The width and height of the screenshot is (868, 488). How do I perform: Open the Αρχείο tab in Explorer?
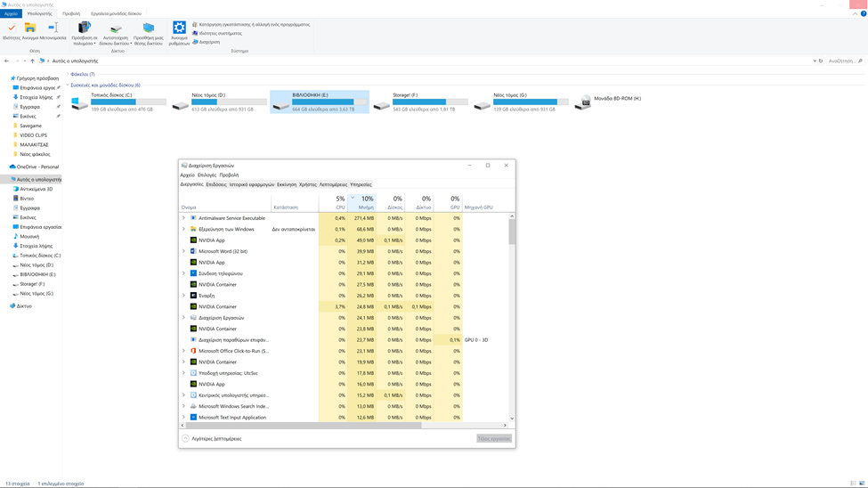click(11, 13)
